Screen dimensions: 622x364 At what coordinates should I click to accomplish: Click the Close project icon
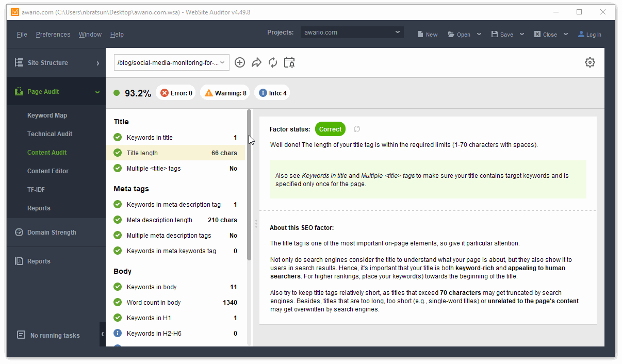coord(537,34)
